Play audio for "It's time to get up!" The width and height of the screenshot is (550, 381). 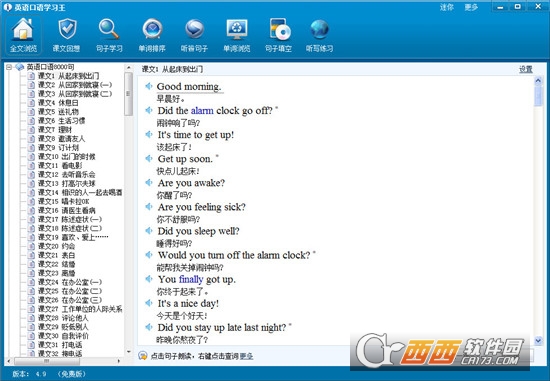coord(149,134)
